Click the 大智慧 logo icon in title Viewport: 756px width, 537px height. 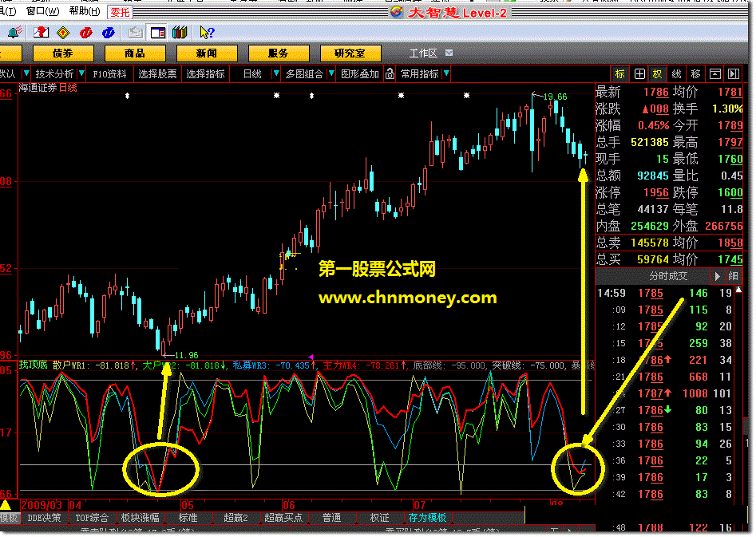click(397, 12)
